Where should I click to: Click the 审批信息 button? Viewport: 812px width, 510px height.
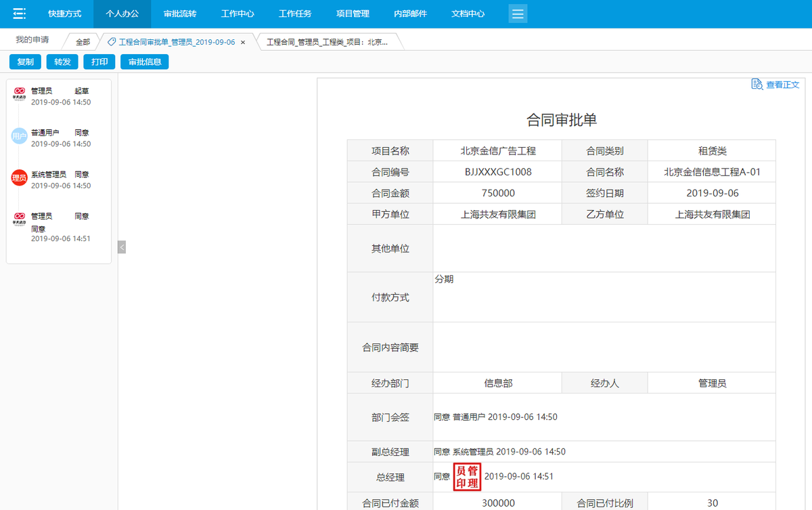click(x=144, y=61)
